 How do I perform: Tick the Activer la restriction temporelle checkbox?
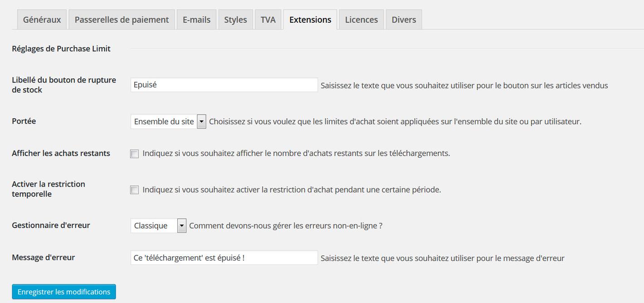click(134, 190)
